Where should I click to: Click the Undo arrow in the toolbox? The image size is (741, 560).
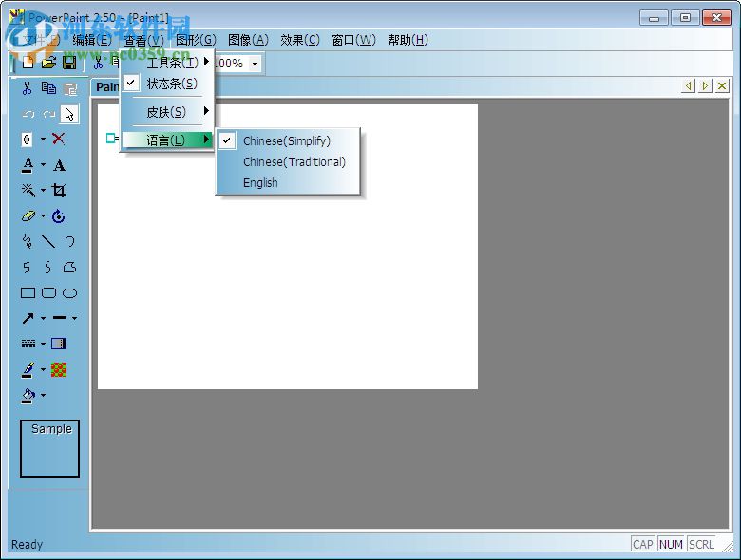click(28, 114)
